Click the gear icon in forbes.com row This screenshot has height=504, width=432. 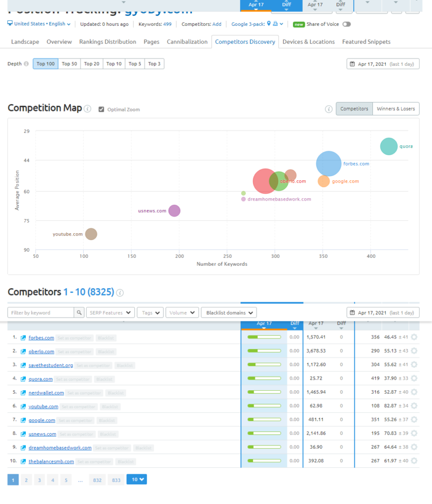tap(415, 337)
